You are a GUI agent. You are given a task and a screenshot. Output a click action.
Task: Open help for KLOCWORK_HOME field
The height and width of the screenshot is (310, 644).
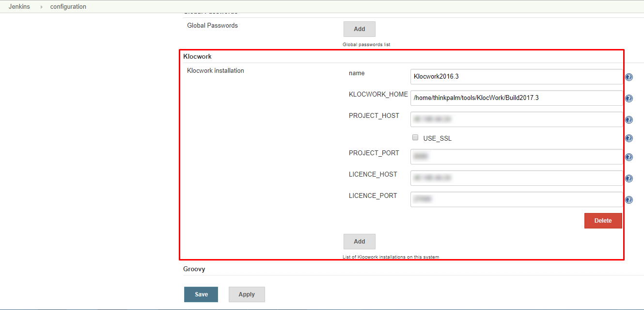(629, 98)
